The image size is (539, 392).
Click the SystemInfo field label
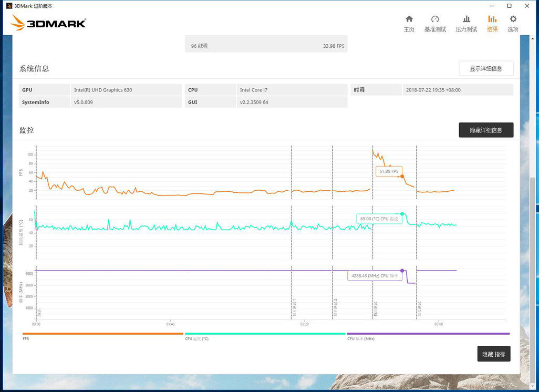point(35,102)
